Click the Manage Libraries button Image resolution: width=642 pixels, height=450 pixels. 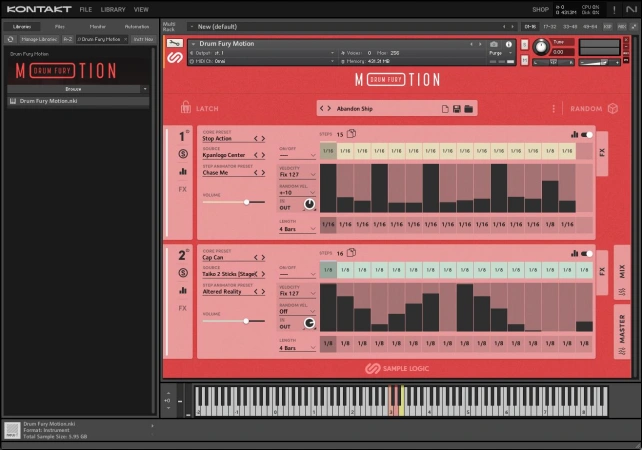click(x=39, y=39)
